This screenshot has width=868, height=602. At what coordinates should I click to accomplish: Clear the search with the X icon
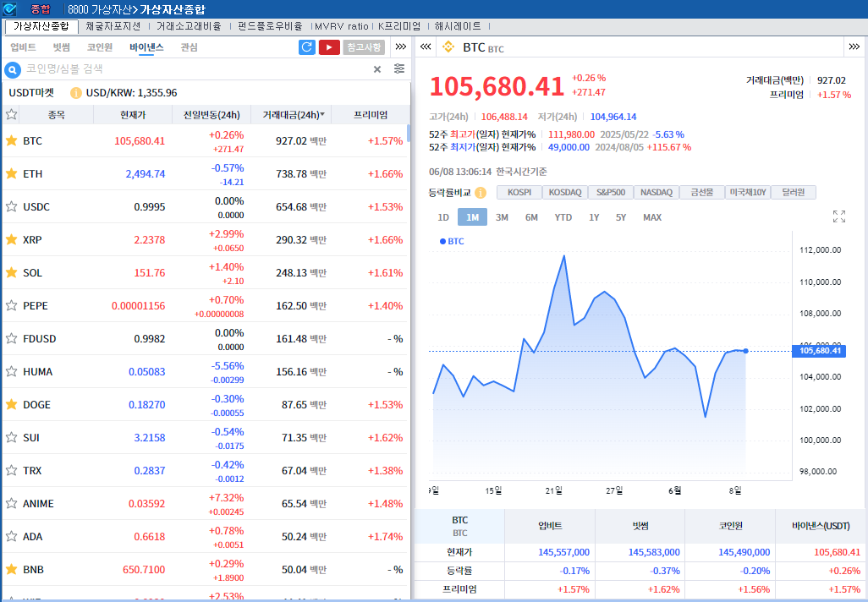(x=377, y=69)
